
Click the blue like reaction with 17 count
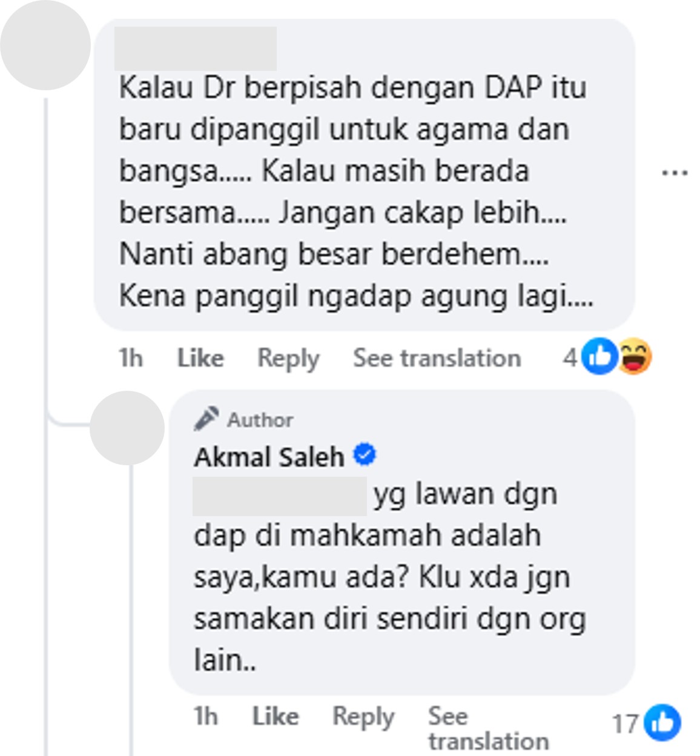pyautogui.click(x=662, y=722)
